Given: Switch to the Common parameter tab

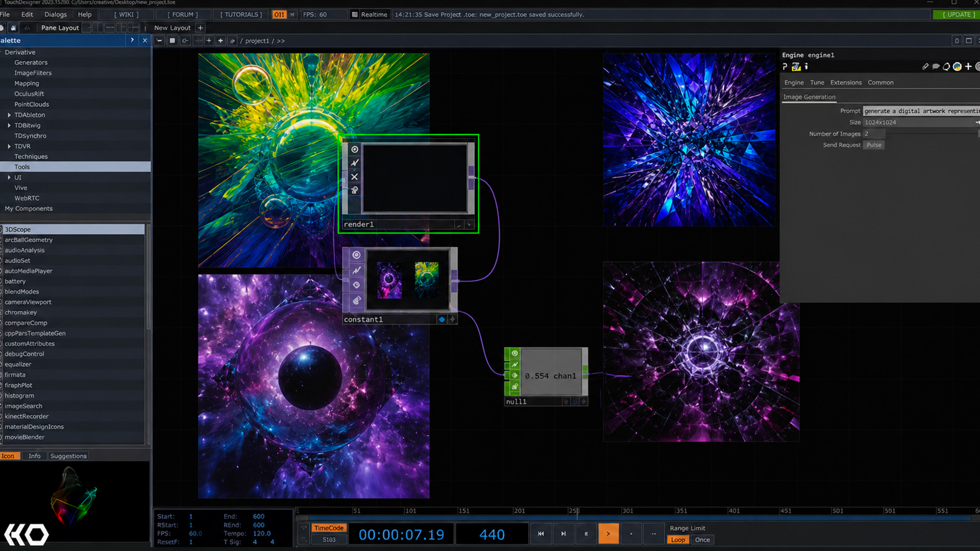Looking at the screenshot, I should click(x=880, y=83).
